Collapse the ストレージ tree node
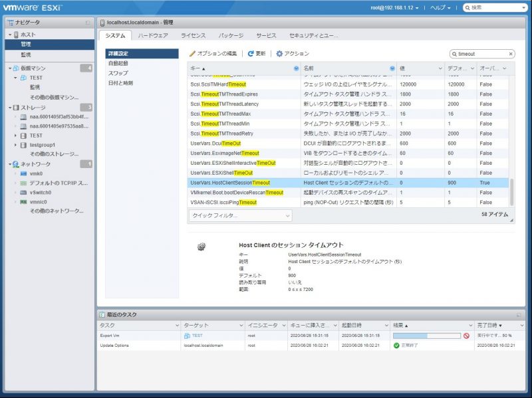The height and width of the screenshot is (398, 532). [10, 108]
